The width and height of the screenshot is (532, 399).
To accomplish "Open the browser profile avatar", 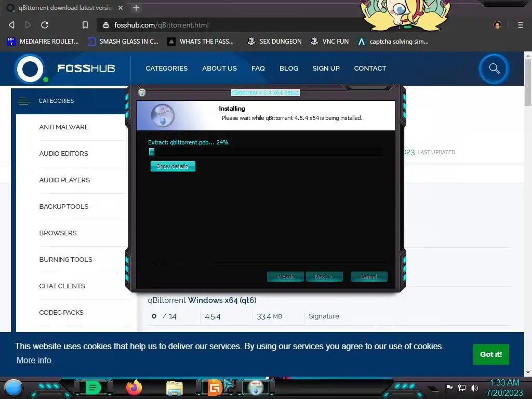I will 497,25.
